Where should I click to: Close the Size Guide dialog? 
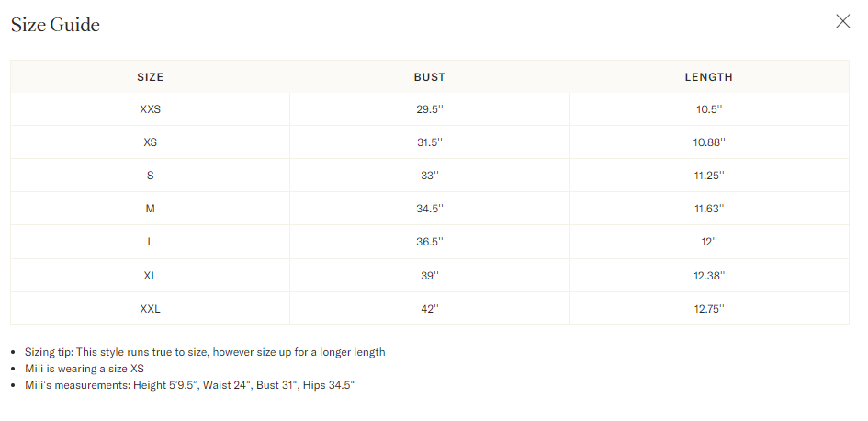click(x=842, y=22)
